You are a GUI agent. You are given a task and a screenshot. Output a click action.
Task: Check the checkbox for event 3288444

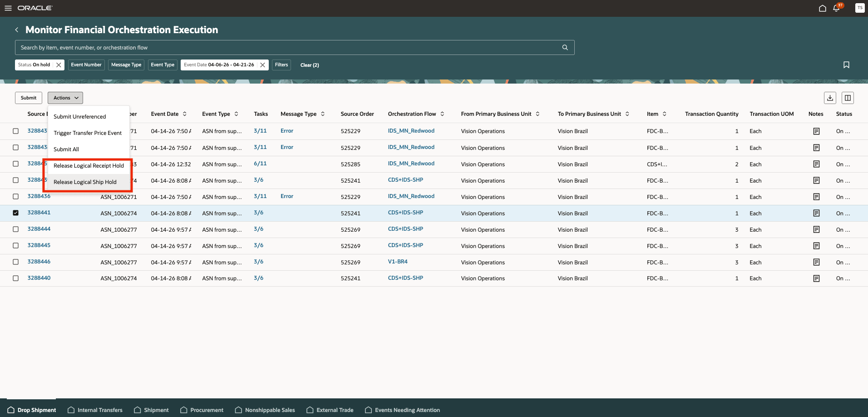pos(16,229)
